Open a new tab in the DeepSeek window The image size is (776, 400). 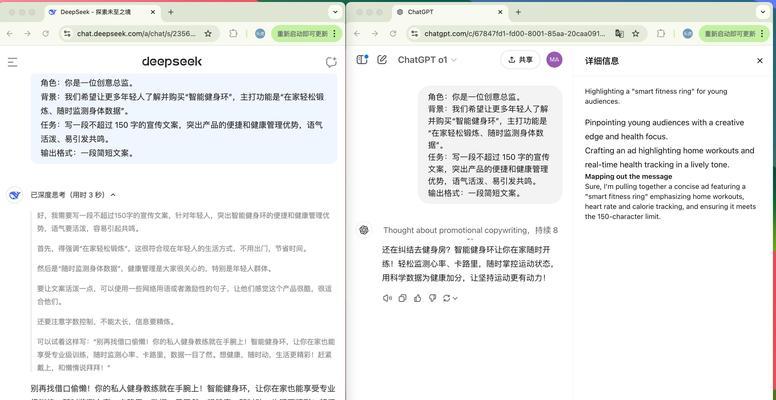(x=171, y=12)
